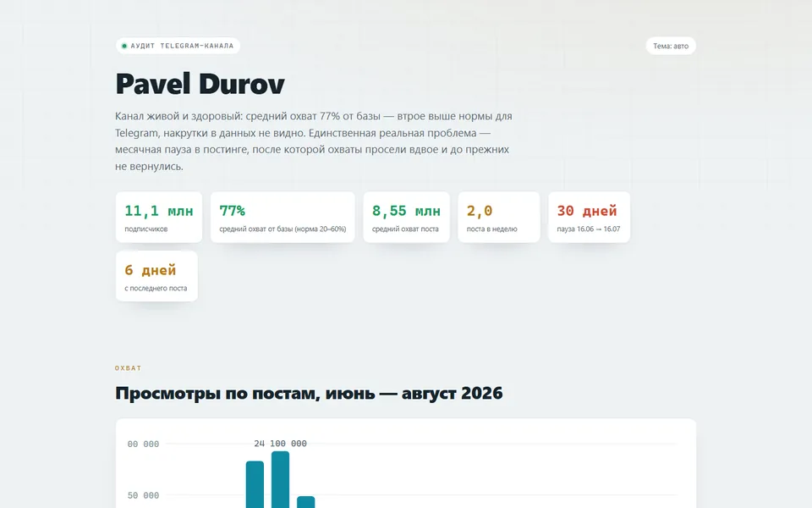Click the "6 дней" since last post card
Screen dimensions: 812x508
tap(156, 276)
